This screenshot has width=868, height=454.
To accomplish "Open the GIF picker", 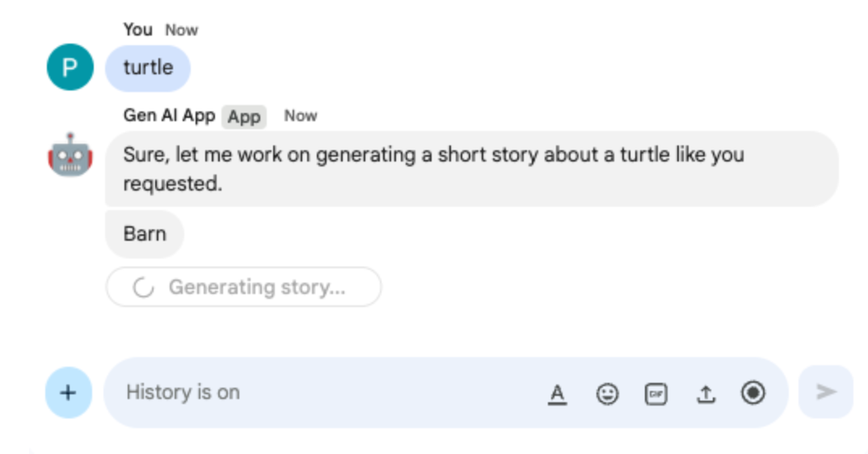I will 656,393.
